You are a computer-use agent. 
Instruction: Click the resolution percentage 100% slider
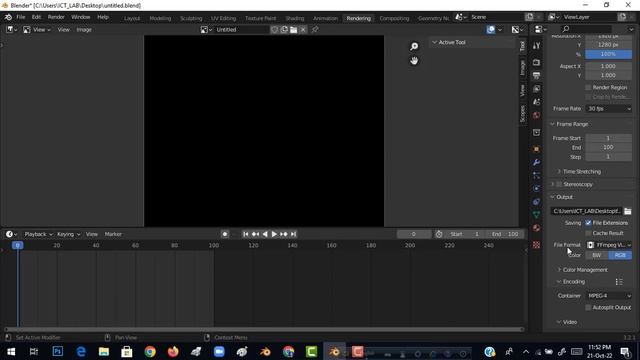point(609,54)
